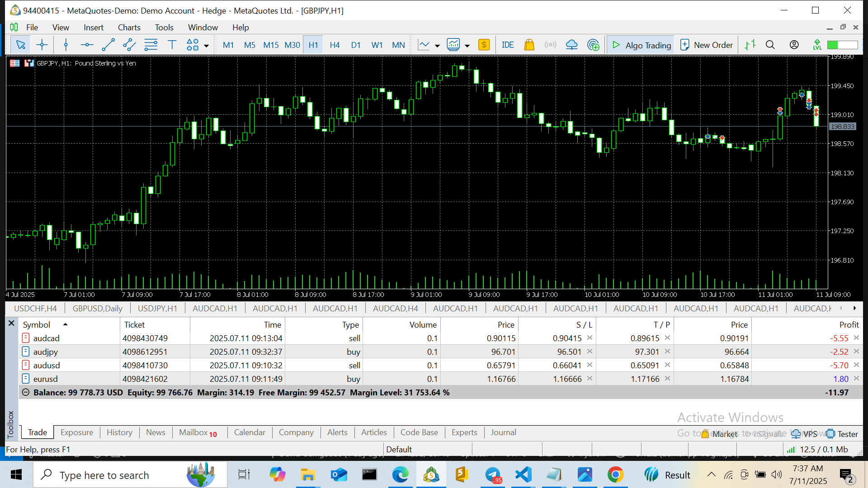Select the trendline drawing tool
Screen dimensions: 868x488
tap(108, 45)
